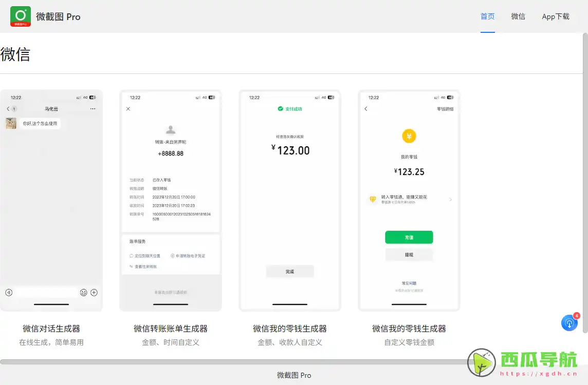
Task: Click the back arrow in the chat preview
Action: pos(8,109)
